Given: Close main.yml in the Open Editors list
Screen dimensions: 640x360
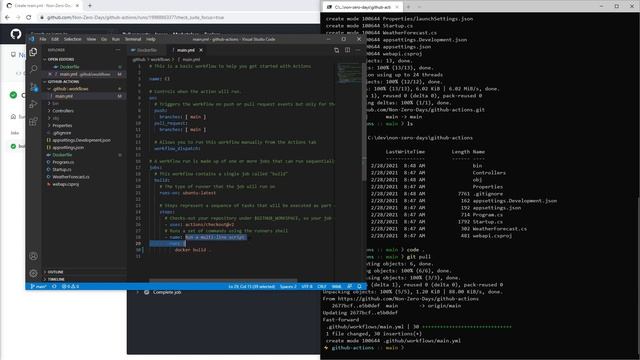Looking at the screenshot, I should [50, 74].
